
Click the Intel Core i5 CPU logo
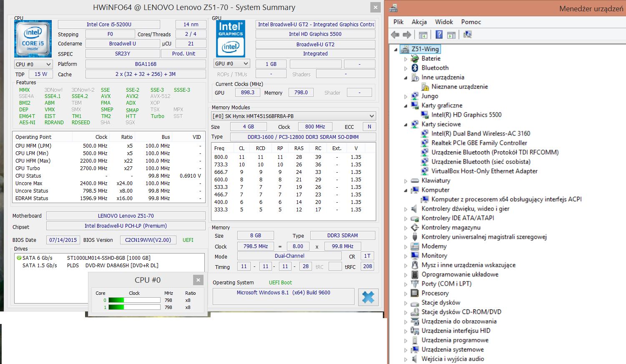tap(33, 39)
